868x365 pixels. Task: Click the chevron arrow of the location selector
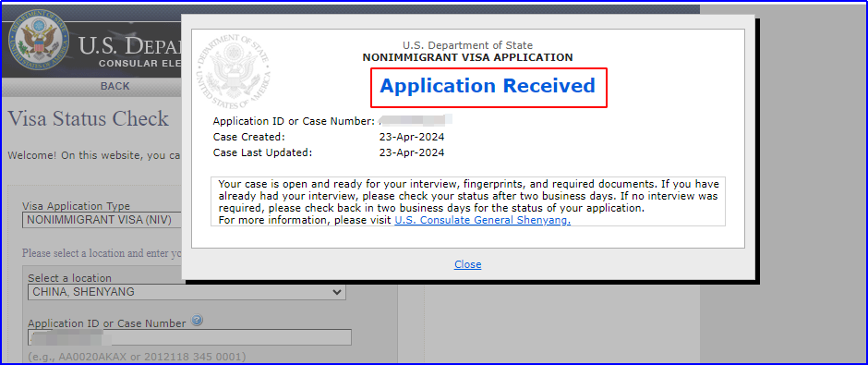[336, 292]
